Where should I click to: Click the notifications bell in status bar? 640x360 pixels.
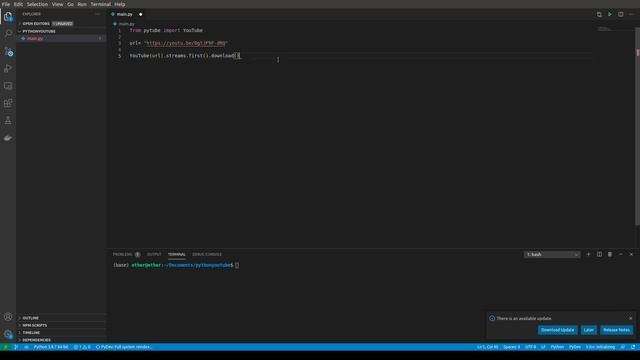click(633, 347)
